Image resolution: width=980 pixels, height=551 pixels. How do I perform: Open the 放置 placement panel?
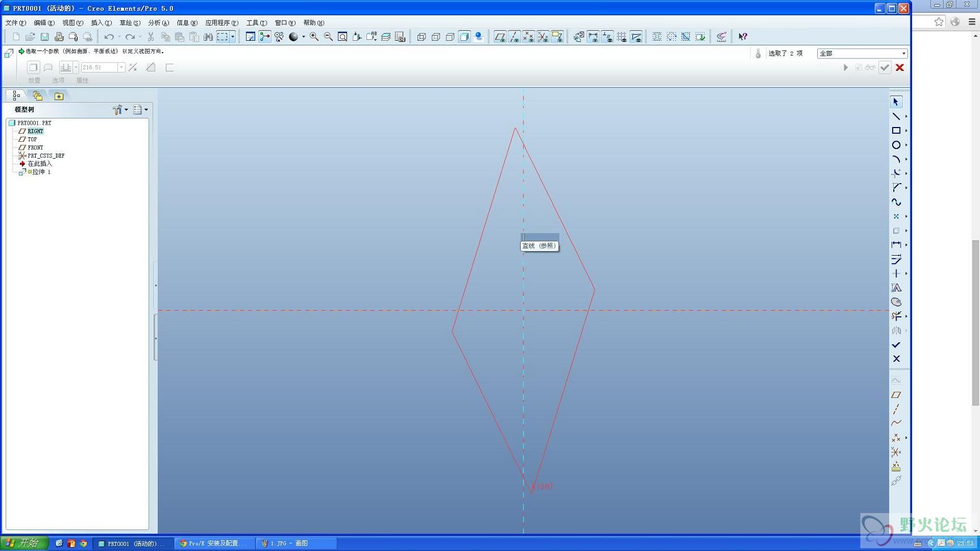click(34, 80)
